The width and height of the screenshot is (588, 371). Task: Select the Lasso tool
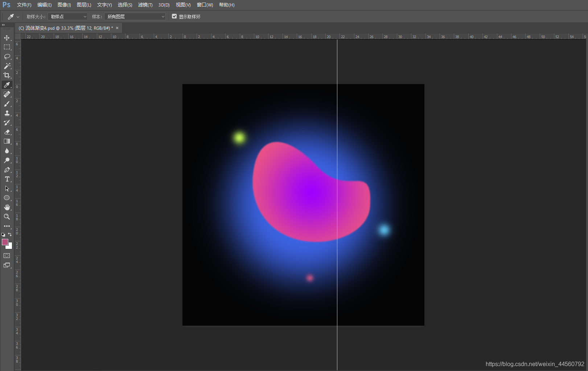click(7, 57)
